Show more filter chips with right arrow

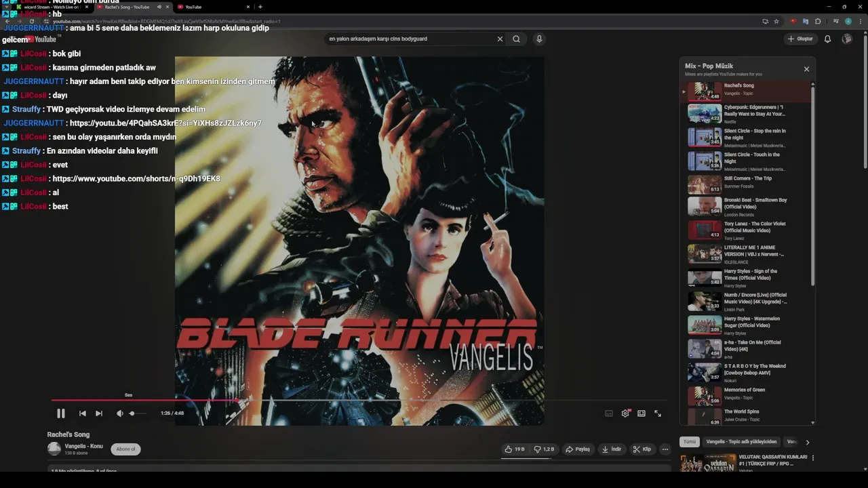(x=807, y=443)
